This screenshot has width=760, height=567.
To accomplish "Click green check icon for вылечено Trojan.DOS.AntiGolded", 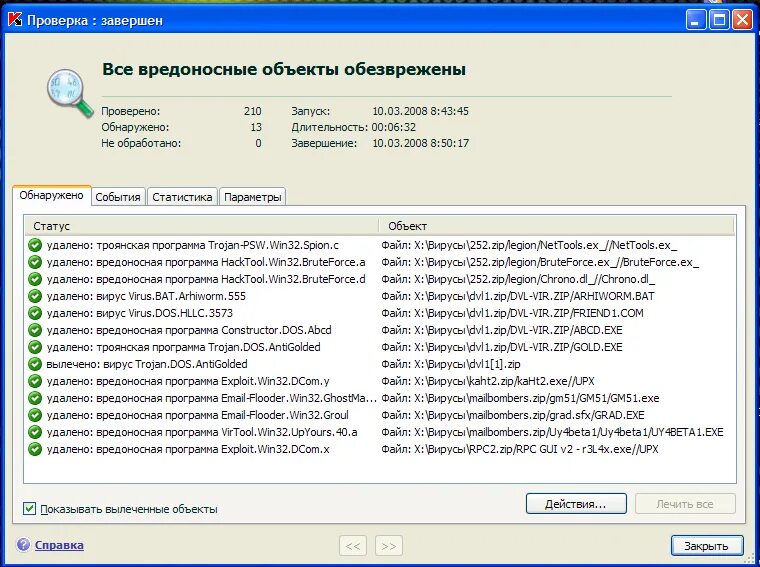I will [x=35, y=364].
